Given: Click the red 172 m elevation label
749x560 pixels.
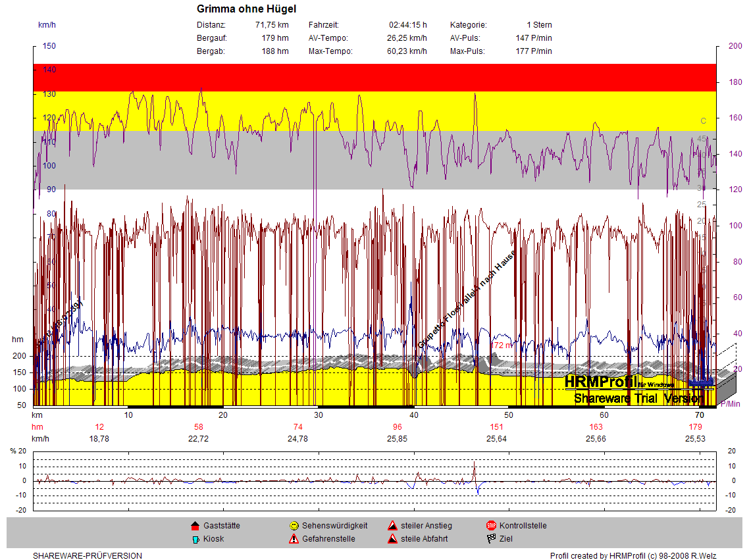Looking at the screenshot, I should [x=502, y=345].
